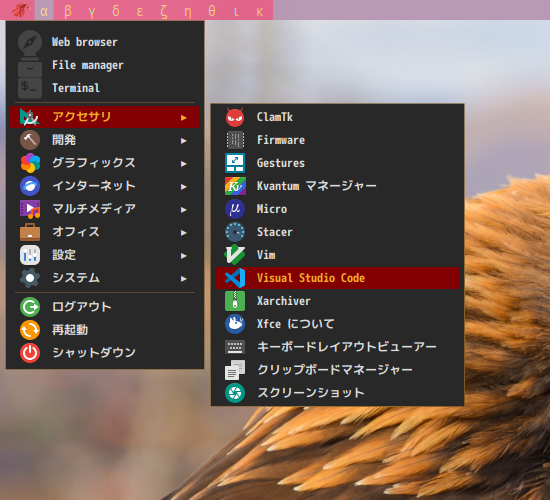The image size is (550, 500).
Task: Switch to workspace β
Action: (68, 11)
